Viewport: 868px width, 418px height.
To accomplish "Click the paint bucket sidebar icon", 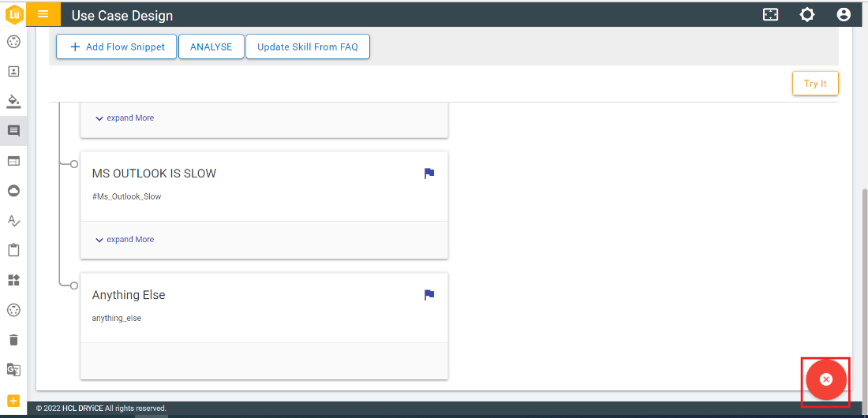I will 13,101.
